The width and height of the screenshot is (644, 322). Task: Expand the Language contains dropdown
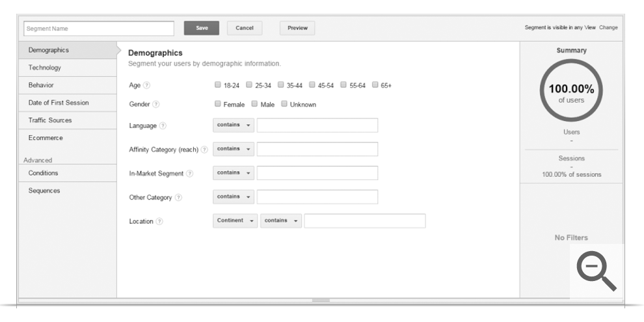tap(234, 126)
